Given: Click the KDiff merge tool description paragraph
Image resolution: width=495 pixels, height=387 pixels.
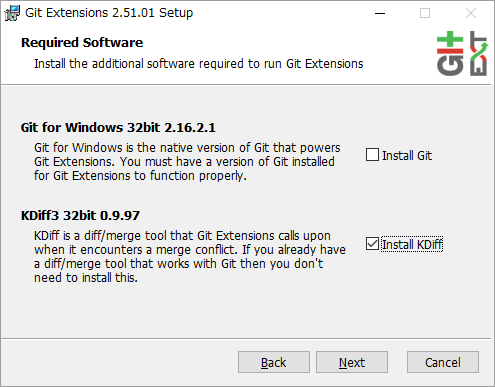Looking at the screenshot, I should [x=190, y=257].
